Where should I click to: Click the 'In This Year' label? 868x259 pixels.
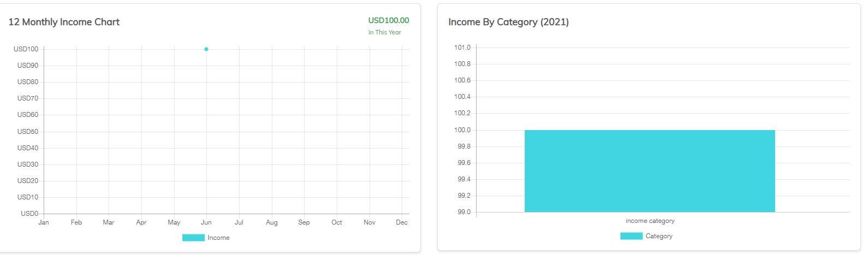[384, 32]
